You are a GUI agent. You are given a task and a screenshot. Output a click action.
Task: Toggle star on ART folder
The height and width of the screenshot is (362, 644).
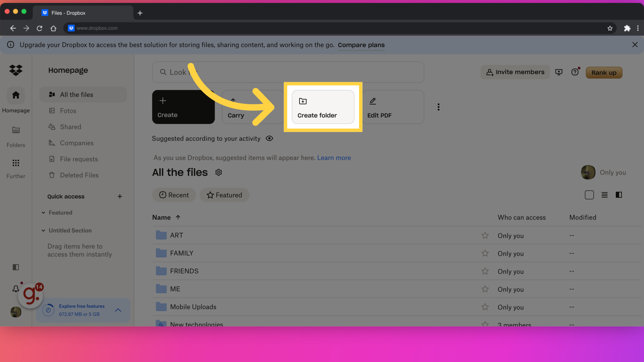[485, 235]
